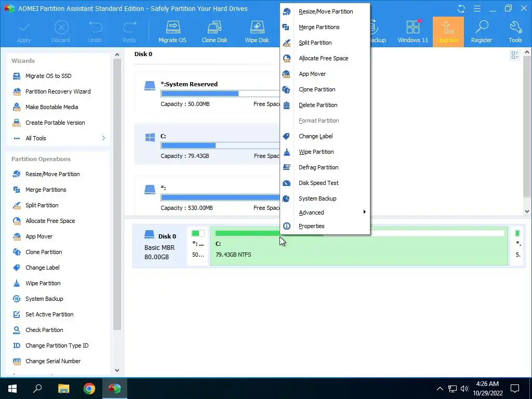The height and width of the screenshot is (399, 532).
Task: Choose App Mover from context menu
Action: 325,74
